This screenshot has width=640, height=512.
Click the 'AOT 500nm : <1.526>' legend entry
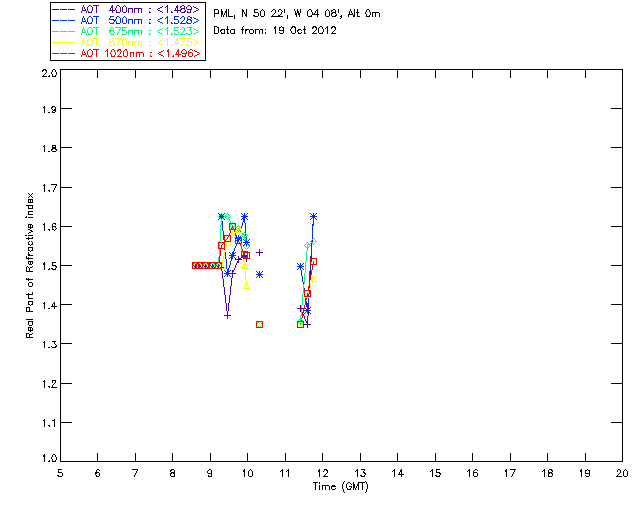(126, 20)
